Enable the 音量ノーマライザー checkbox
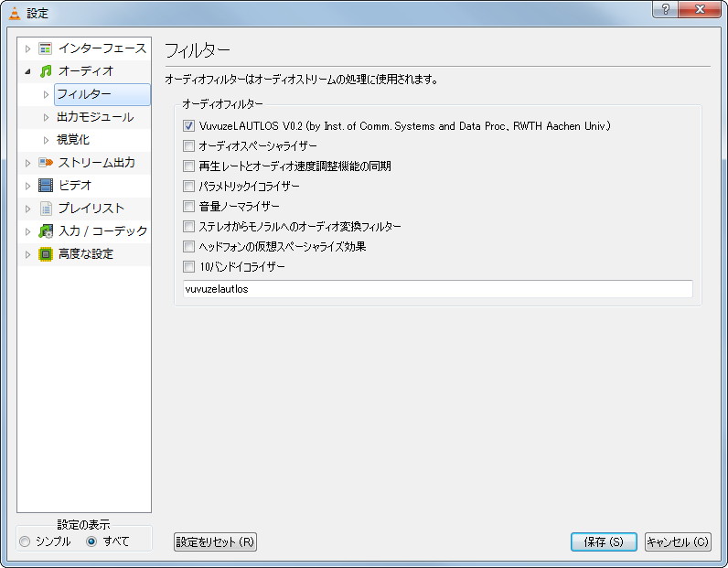This screenshot has width=728, height=568. pyautogui.click(x=188, y=206)
